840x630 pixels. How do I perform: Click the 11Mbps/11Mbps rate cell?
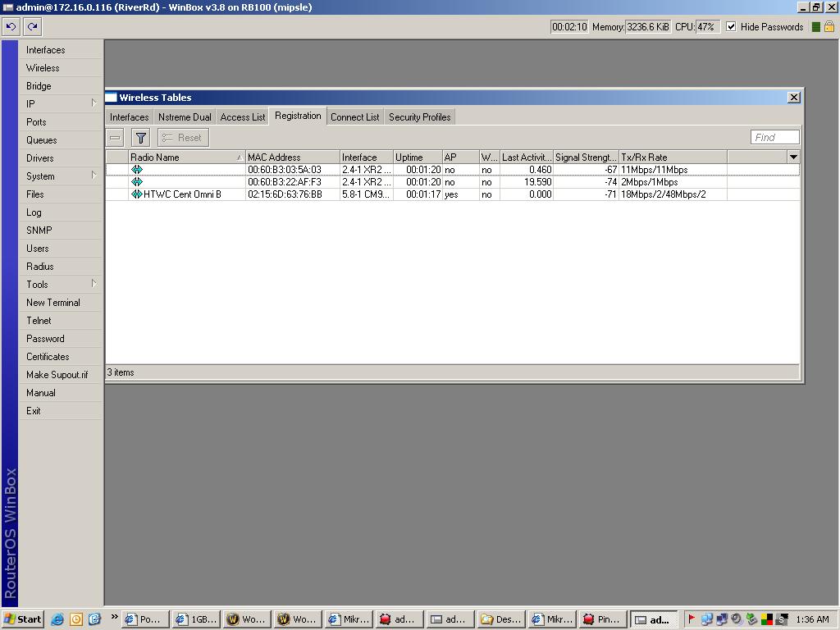click(673, 170)
